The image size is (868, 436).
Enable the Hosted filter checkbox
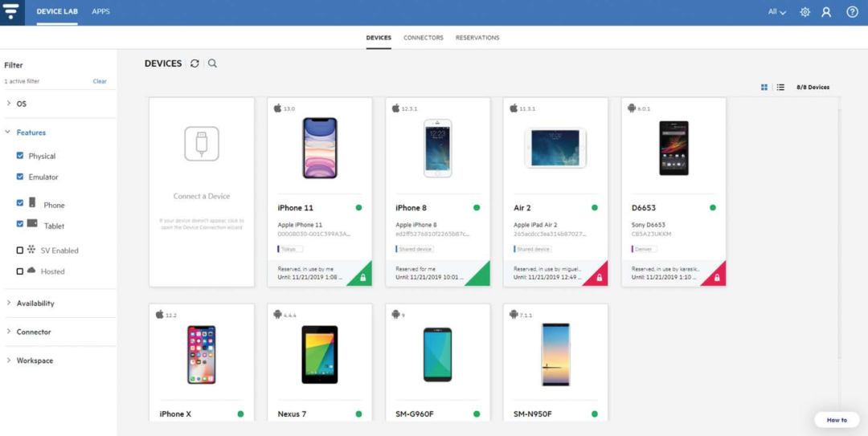pyautogui.click(x=20, y=271)
